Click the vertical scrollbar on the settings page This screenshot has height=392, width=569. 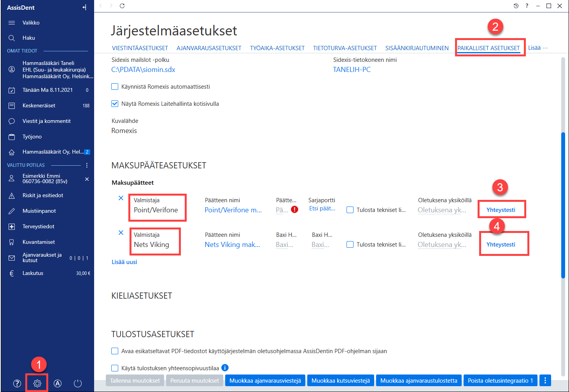(x=563, y=205)
